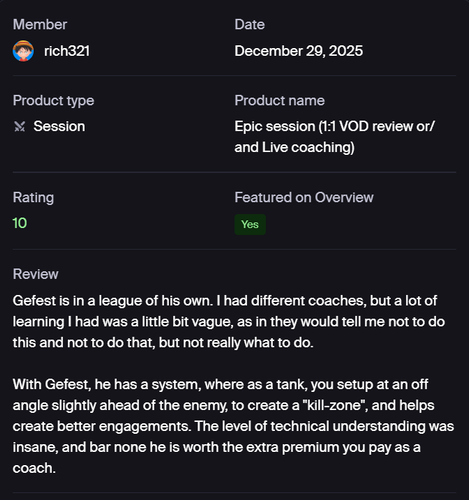
Task: Click the final word "coach." in review
Action: point(34,468)
